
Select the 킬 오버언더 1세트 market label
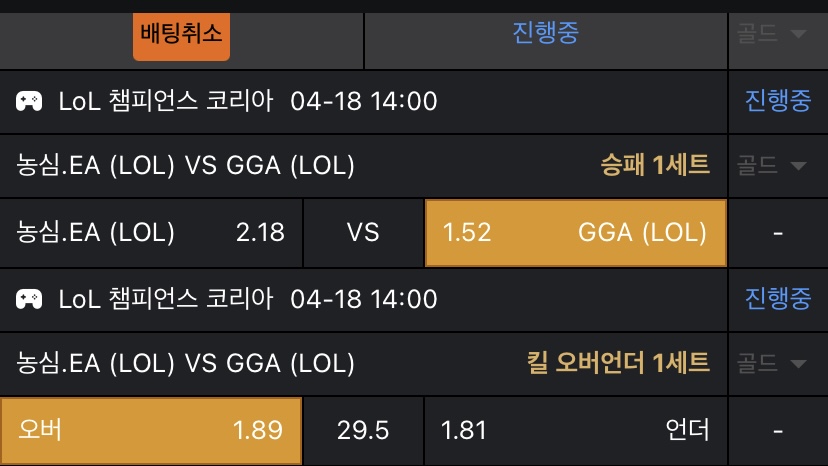point(618,363)
